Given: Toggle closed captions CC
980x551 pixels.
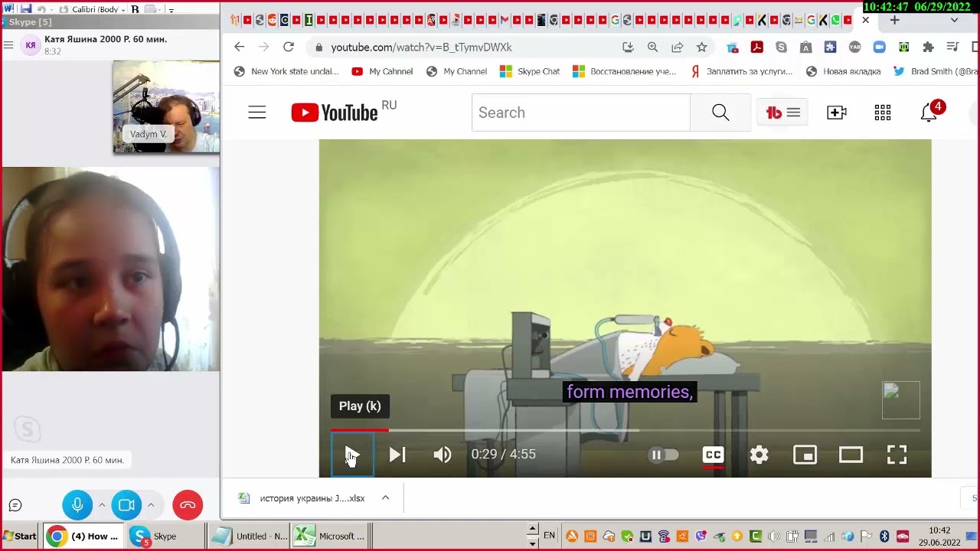Looking at the screenshot, I should tap(713, 455).
